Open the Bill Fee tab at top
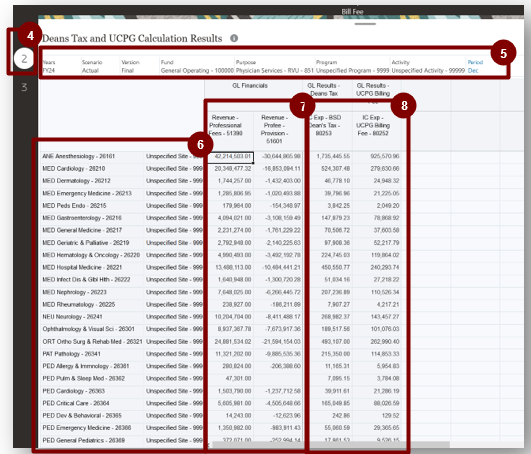The height and width of the screenshot is (454, 531). [352, 12]
